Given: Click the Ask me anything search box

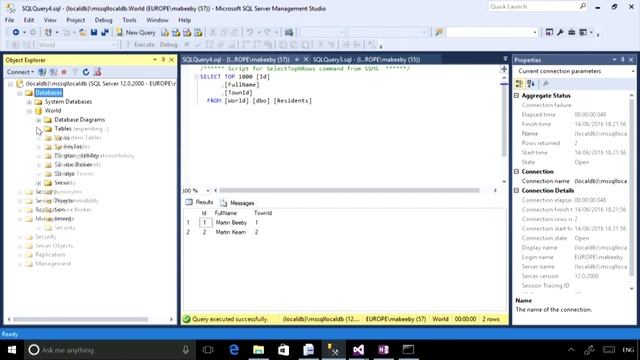Looking at the screenshot, I should point(109,350).
